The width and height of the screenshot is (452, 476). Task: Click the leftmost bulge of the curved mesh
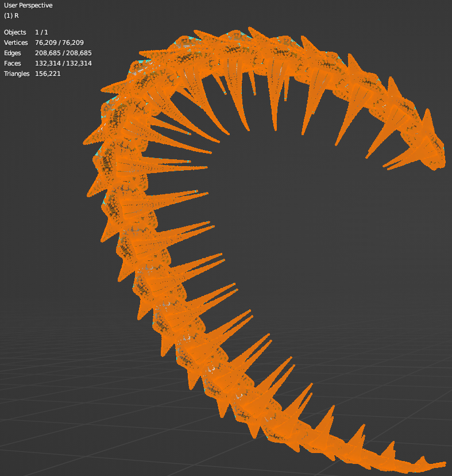pos(92,172)
